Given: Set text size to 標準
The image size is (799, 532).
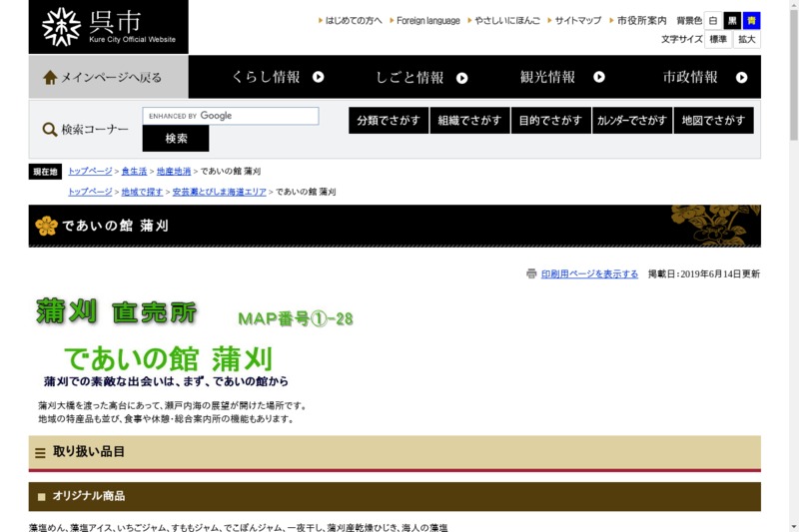Looking at the screenshot, I should [718, 39].
